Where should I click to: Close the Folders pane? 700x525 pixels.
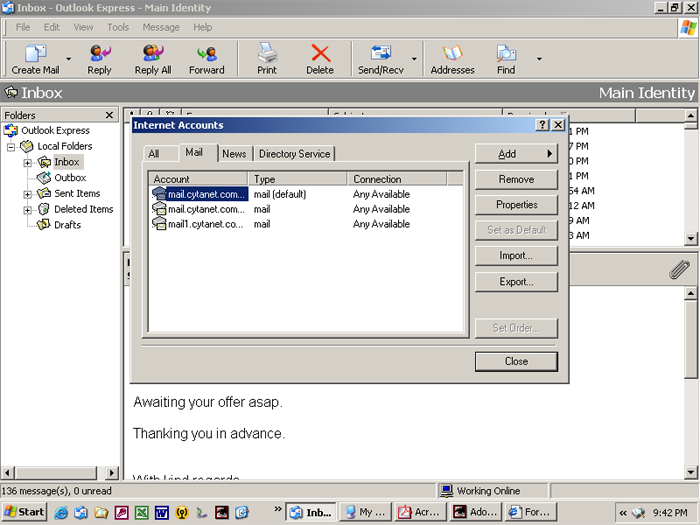click(109, 115)
